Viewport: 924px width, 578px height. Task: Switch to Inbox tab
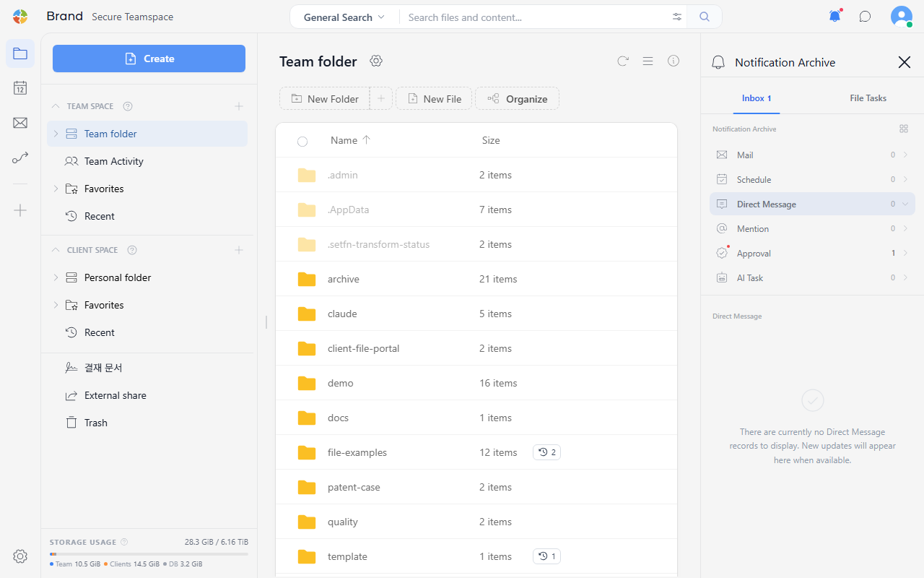coord(757,98)
